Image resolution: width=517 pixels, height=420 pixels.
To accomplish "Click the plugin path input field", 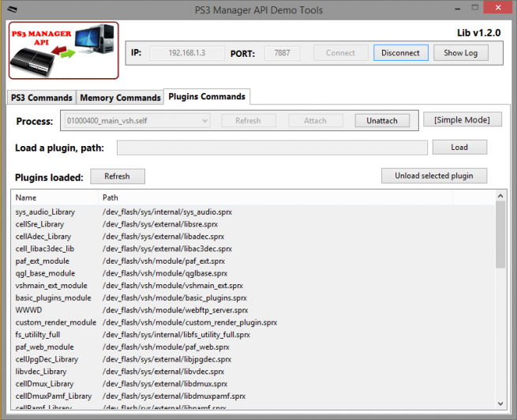I will (x=272, y=148).
